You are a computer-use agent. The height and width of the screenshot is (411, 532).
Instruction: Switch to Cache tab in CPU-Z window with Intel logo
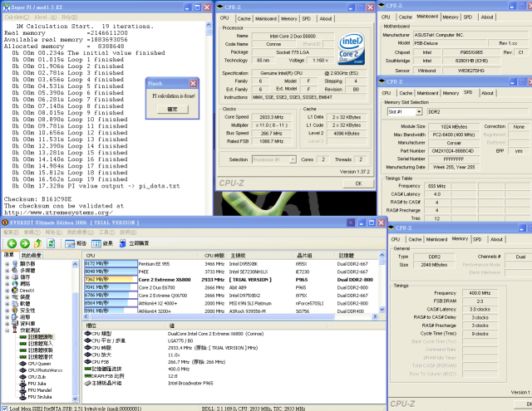[244, 18]
